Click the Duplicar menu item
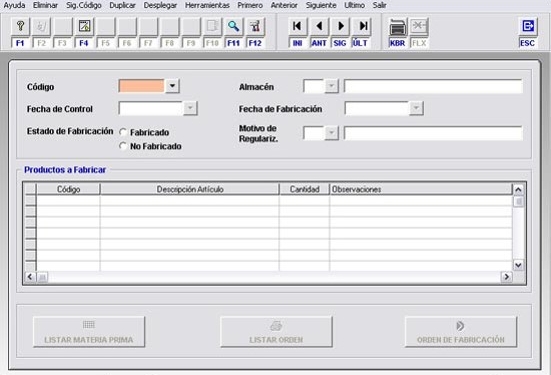The image size is (551, 375). [x=122, y=5]
